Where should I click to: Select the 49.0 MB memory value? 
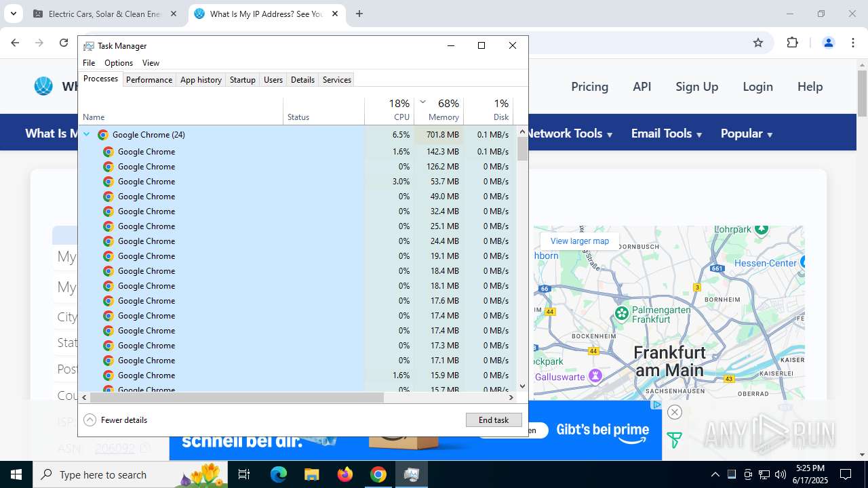pyautogui.click(x=444, y=197)
